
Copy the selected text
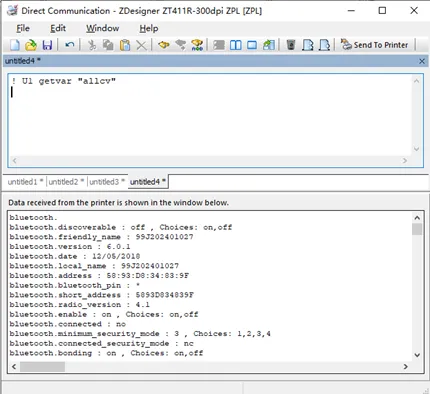pyautogui.click(x=108, y=45)
